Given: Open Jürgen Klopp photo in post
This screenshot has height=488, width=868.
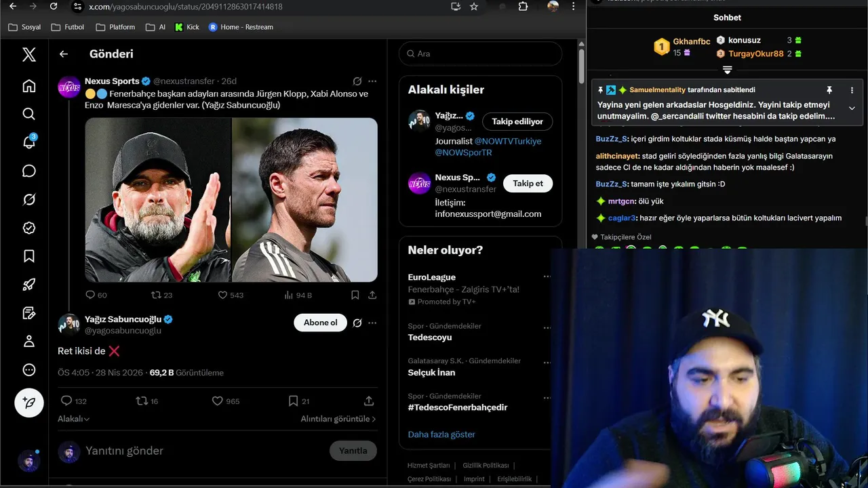Looking at the screenshot, I should [x=158, y=200].
